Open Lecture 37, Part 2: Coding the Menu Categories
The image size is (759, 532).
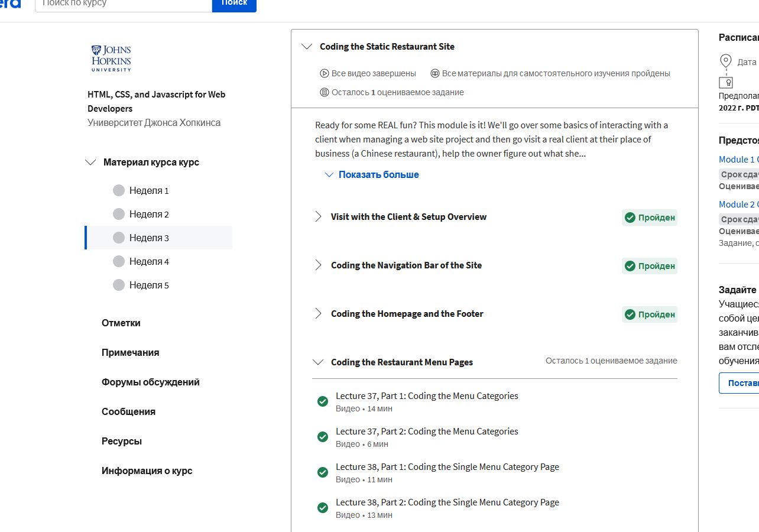[427, 432]
